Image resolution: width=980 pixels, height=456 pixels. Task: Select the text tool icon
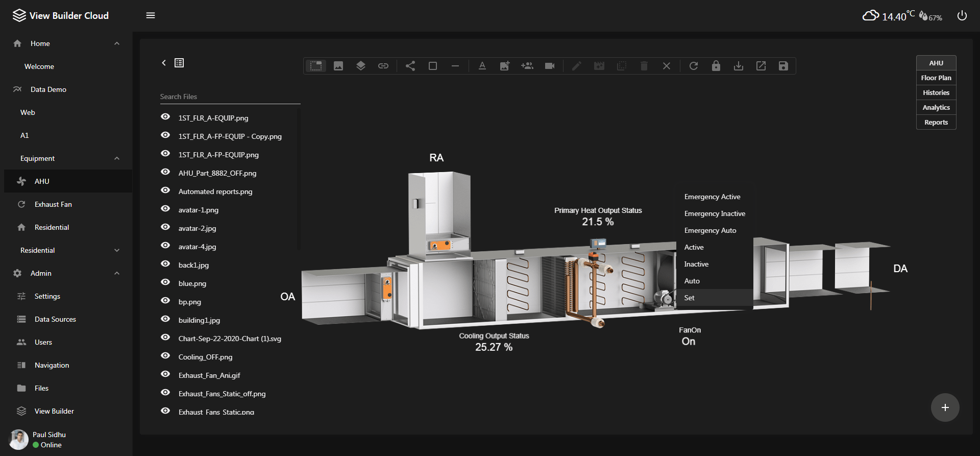coord(482,66)
